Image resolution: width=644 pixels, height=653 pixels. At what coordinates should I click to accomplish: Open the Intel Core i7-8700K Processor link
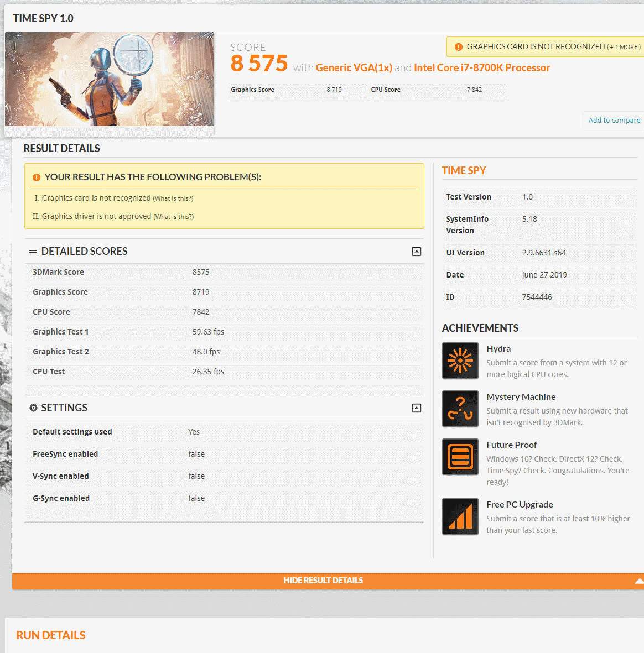(x=481, y=68)
